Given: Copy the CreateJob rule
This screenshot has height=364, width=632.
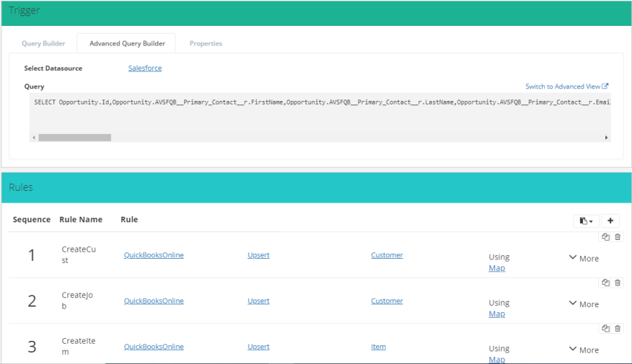Looking at the screenshot, I should pyautogui.click(x=605, y=283).
